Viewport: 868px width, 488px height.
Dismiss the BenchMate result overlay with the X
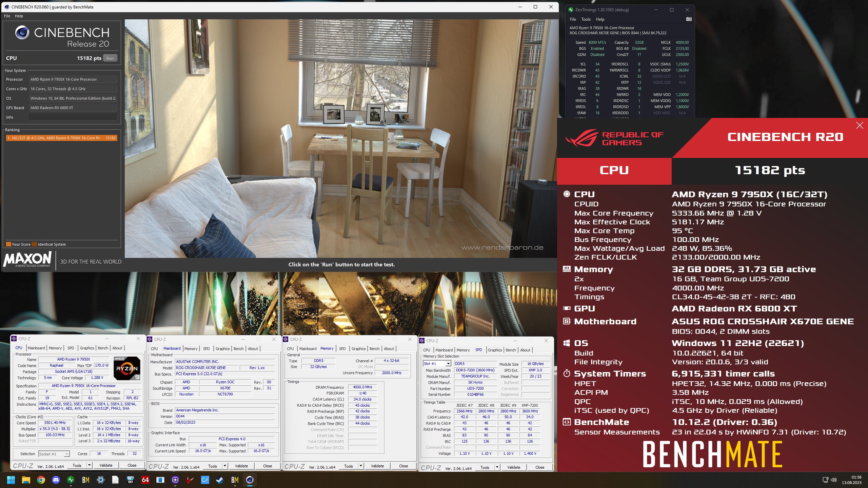click(860, 126)
